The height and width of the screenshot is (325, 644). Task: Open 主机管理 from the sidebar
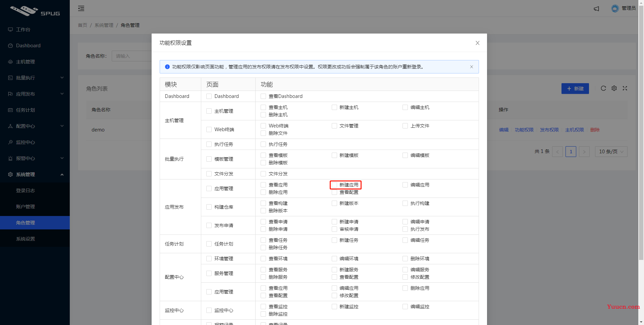click(x=25, y=62)
